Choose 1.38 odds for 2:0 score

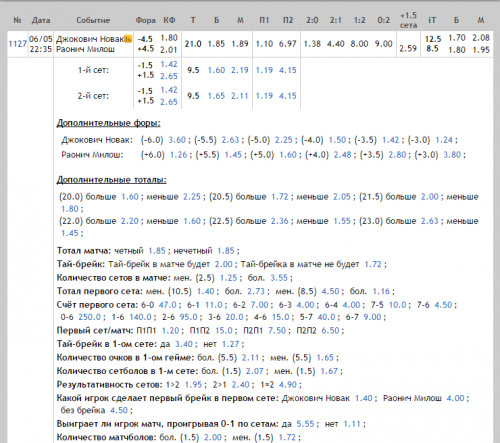pos(312,44)
